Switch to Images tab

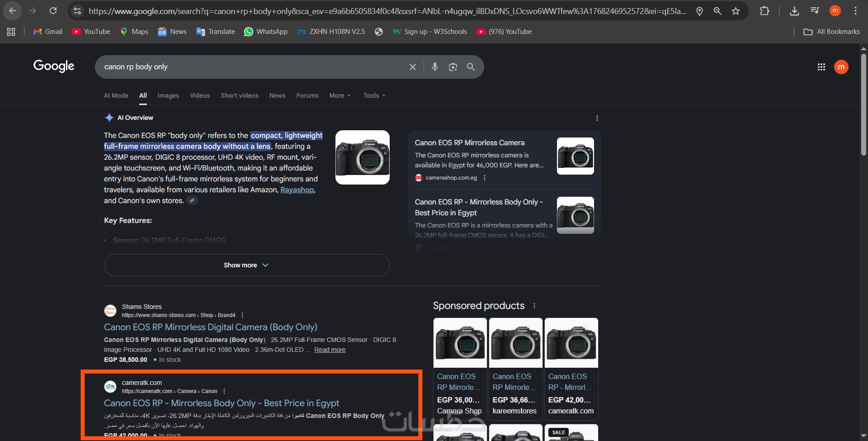[168, 95]
